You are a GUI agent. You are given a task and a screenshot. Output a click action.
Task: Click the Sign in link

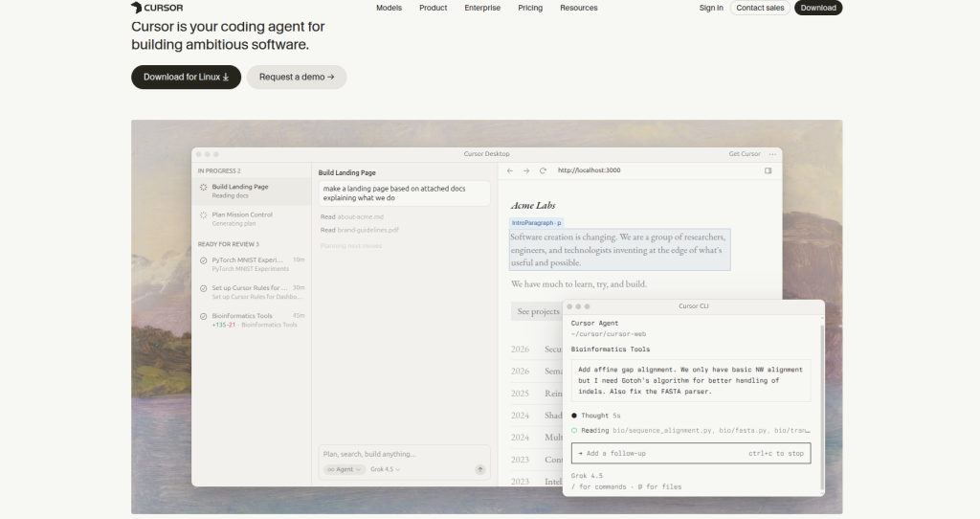coord(711,8)
